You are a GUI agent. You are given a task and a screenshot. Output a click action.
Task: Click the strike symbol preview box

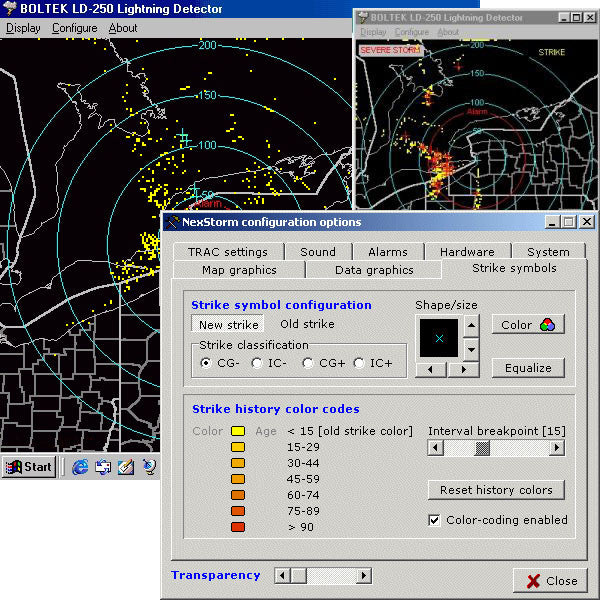pyautogui.click(x=439, y=338)
